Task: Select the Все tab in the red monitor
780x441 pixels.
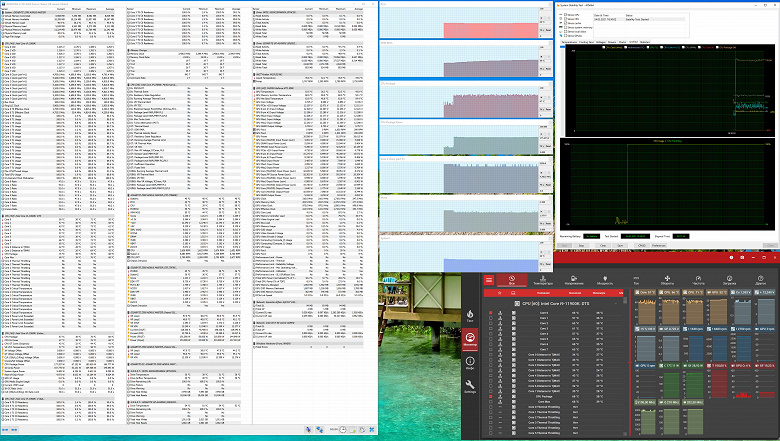Action: [x=511, y=282]
